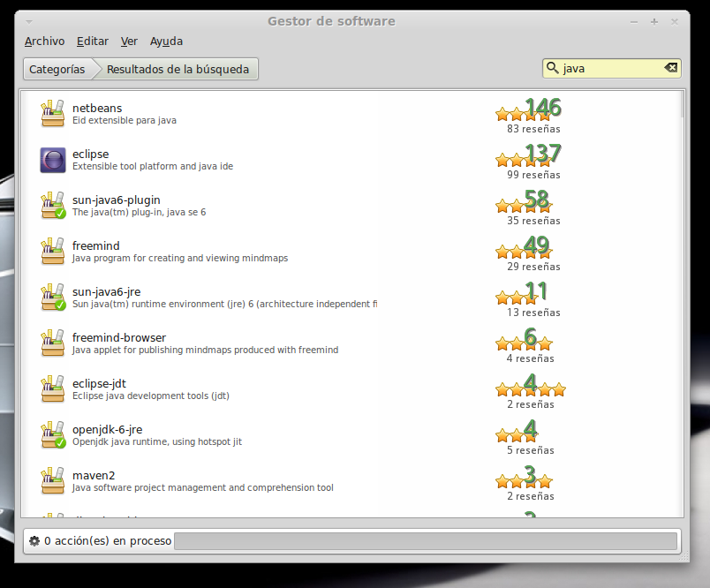Click 'Java program for creating and viewing mindmaps'
The height and width of the screenshot is (588, 710).
click(180, 258)
